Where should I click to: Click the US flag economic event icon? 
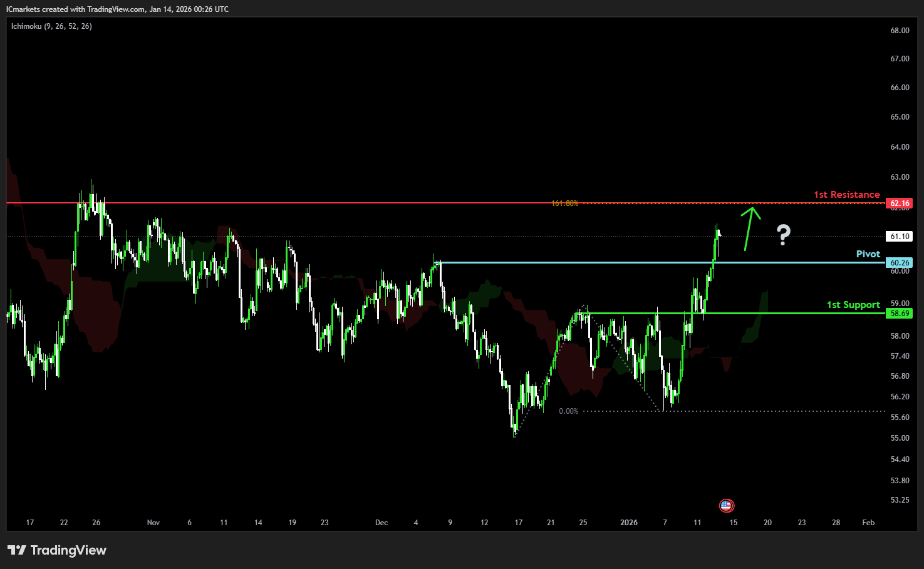pyautogui.click(x=726, y=505)
